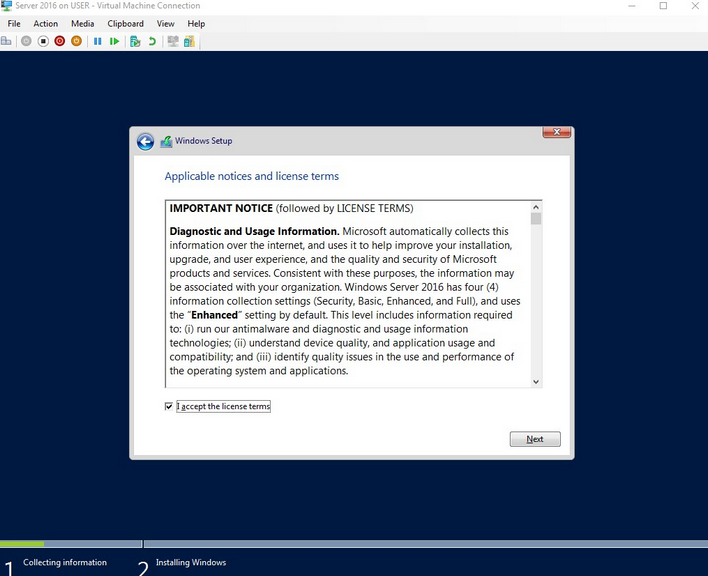Screen dimensions: 708x576
Task: Click the 'I accept the license terms' label
Action: coord(224,406)
